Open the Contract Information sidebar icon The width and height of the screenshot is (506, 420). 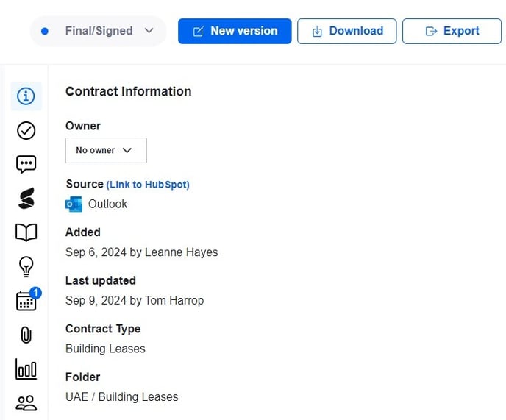click(26, 96)
